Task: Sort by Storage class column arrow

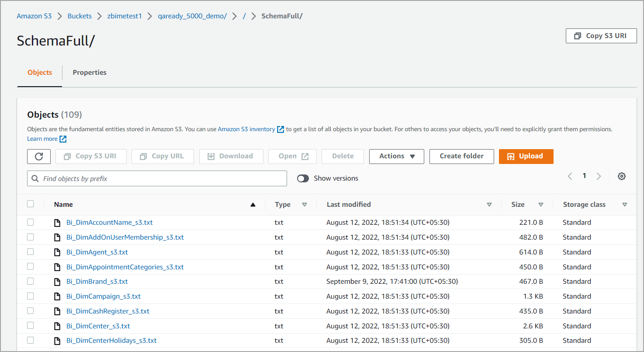Action: pyautogui.click(x=625, y=205)
